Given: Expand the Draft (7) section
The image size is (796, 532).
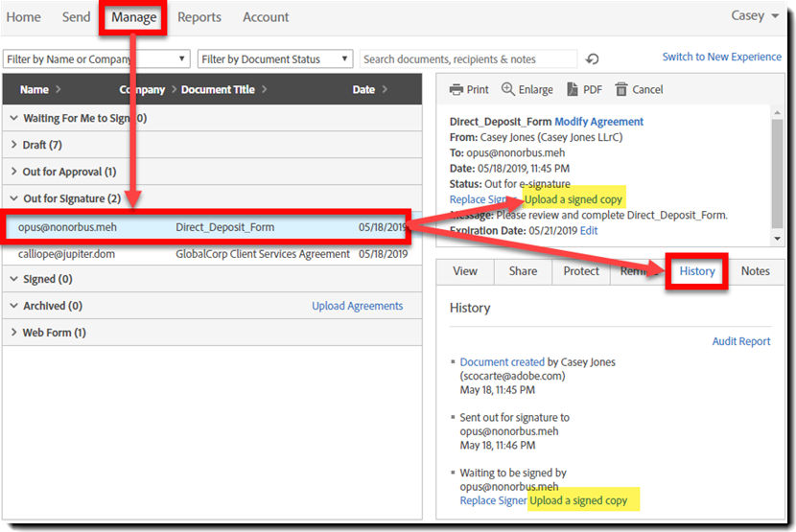Looking at the screenshot, I should (x=13, y=145).
